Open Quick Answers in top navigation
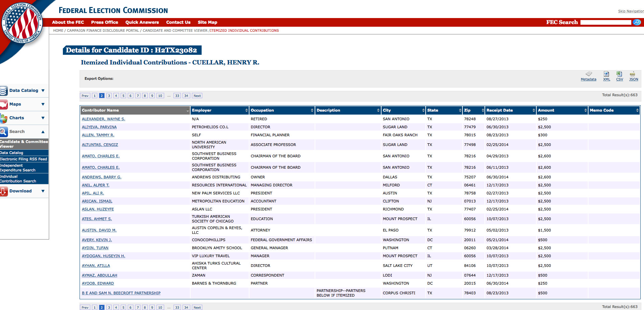 (142, 22)
